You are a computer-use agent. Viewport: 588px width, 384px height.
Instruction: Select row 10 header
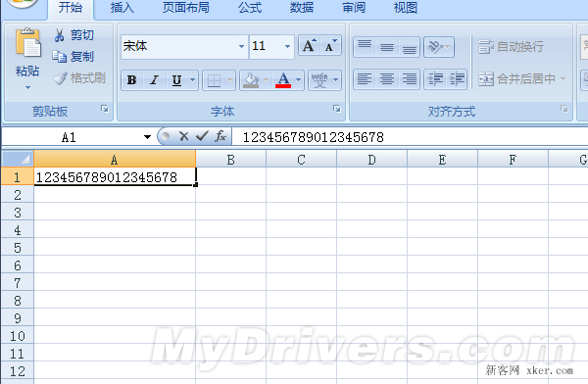click(18, 336)
